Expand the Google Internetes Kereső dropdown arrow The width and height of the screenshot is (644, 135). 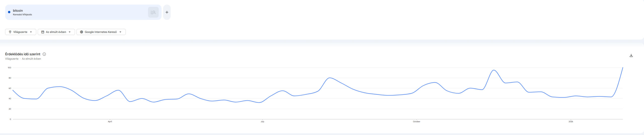tap(120, 32)
